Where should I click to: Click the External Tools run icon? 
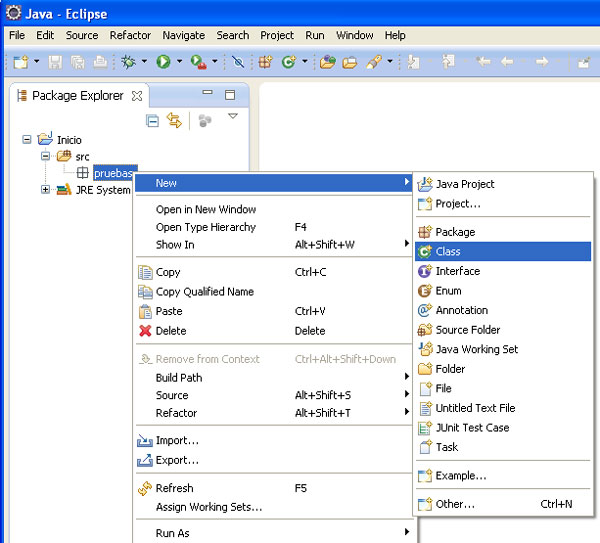(199, 62)
